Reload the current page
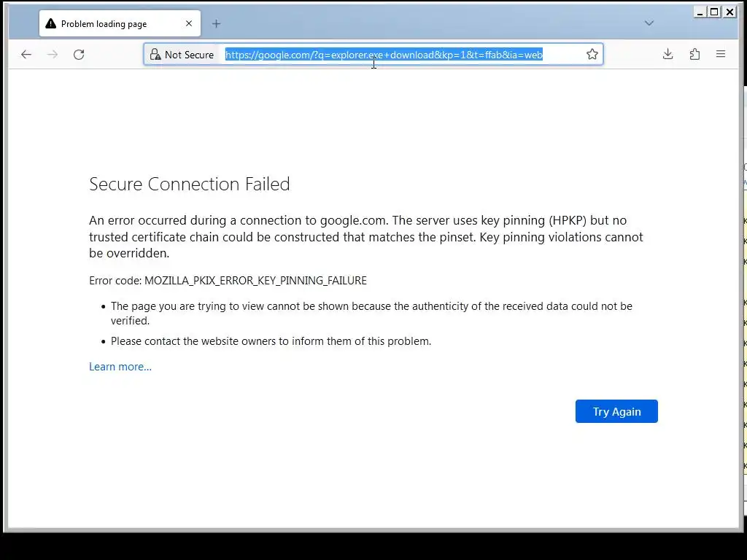 coord(79,55)
